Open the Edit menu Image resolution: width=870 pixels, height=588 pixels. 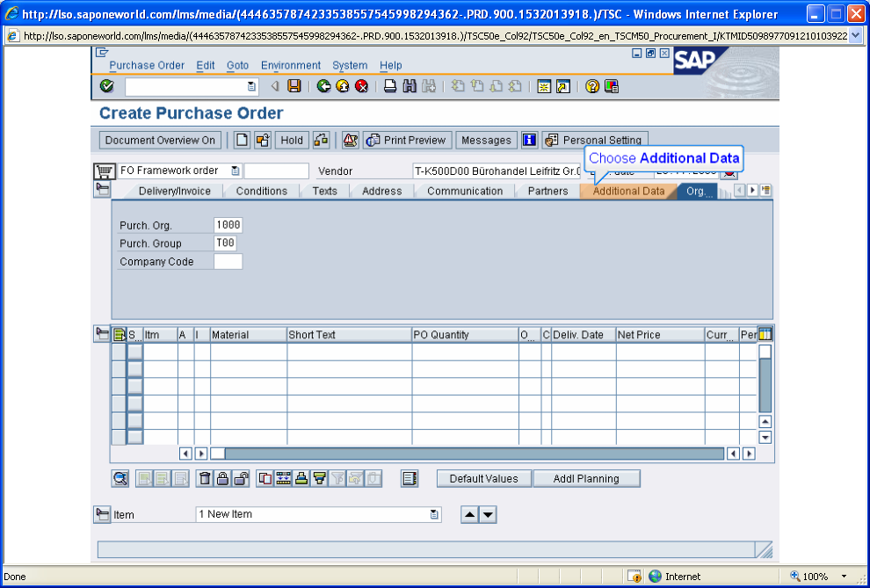pos(206,65)
